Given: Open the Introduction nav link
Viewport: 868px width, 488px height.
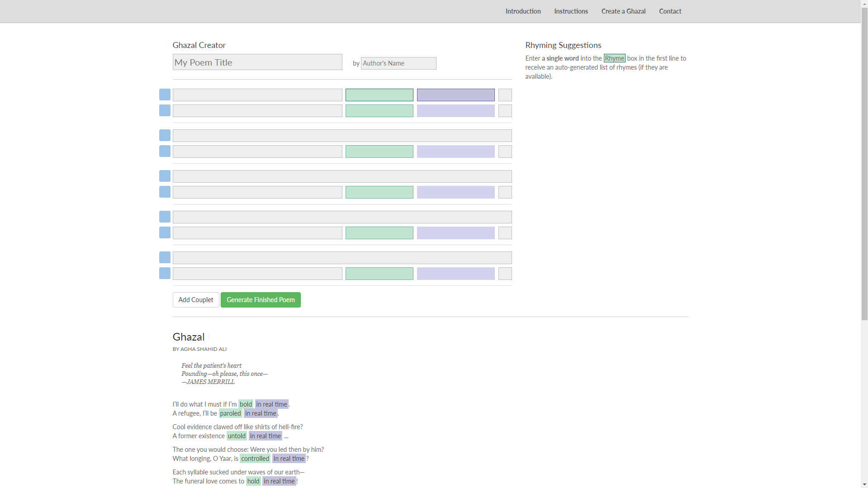Looking at the screenshot, I should [523, 11].
